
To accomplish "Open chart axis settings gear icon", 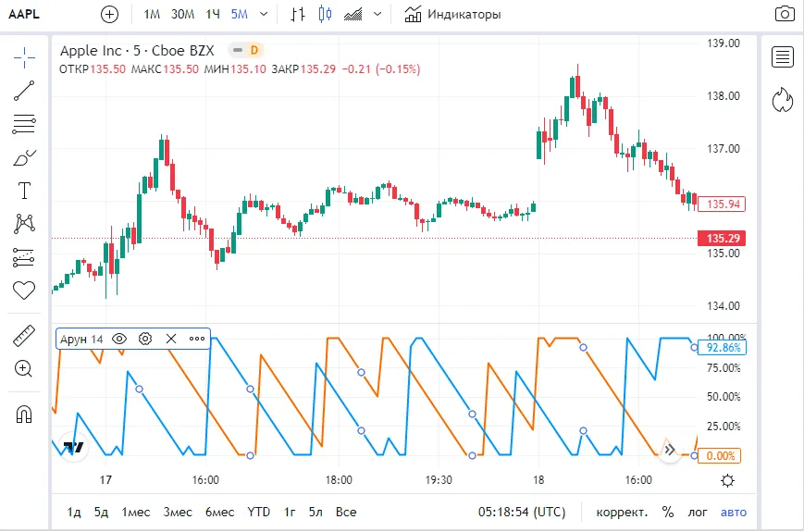I will click(727, 481).
